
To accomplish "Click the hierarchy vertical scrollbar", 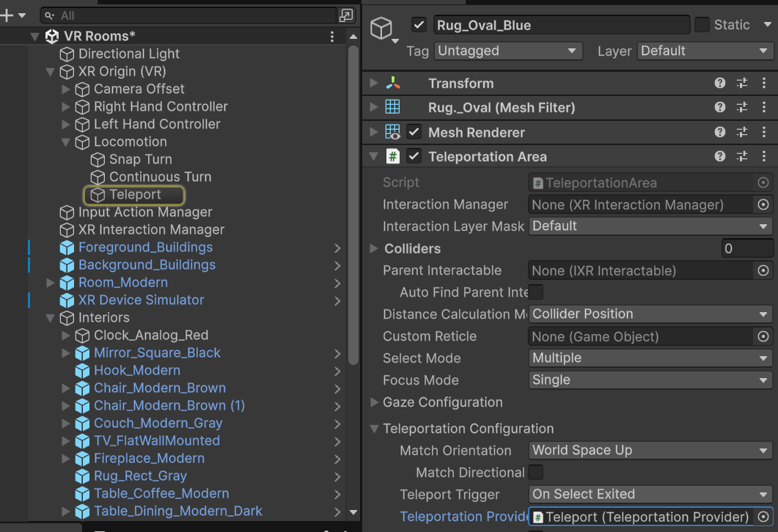I will point(353,205).
